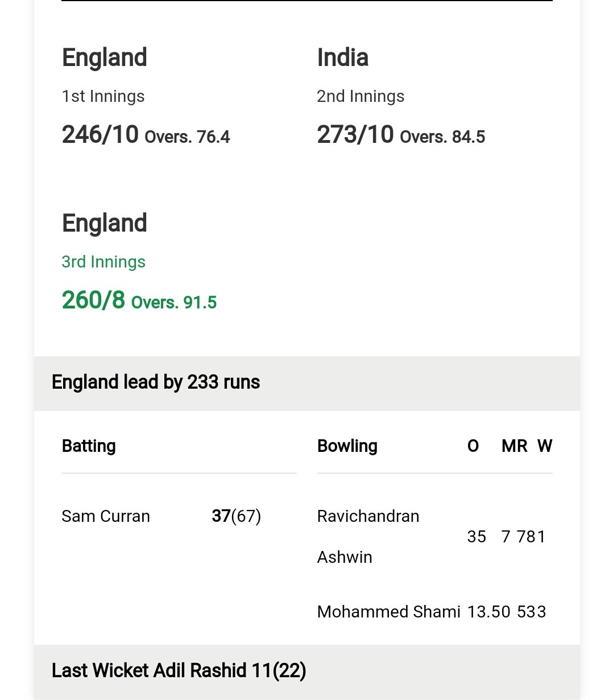613x700 pixels.
Task: Click Sam Curran's score 37(67)
Action: [x=237, y=516]
